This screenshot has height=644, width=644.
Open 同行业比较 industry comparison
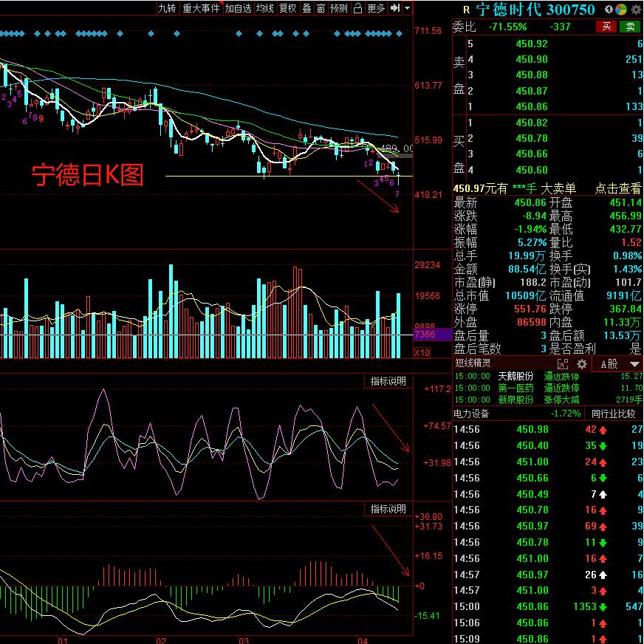tap(613, 414)
